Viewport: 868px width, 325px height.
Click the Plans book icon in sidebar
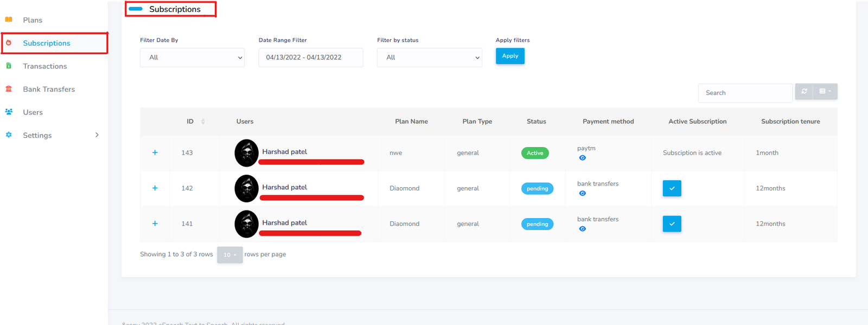pyautogui.click(x=9, y=20)
